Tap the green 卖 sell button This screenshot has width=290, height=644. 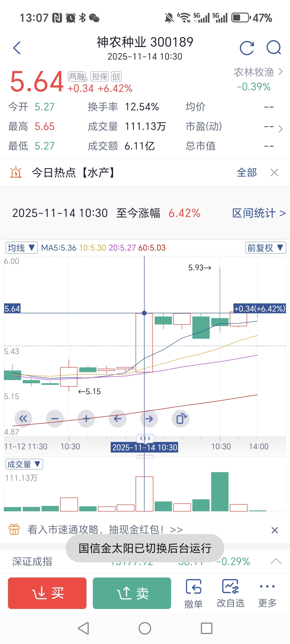(x=132, y=593)
